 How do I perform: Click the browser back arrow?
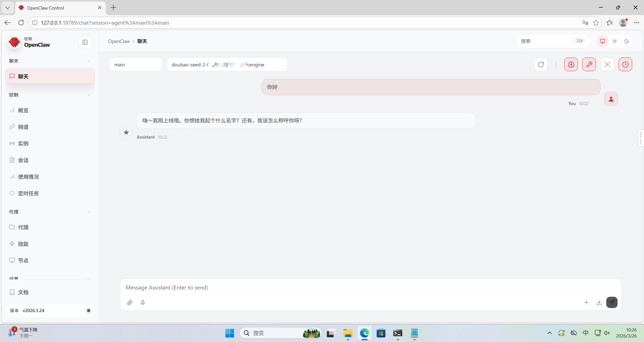pos(8,23)
